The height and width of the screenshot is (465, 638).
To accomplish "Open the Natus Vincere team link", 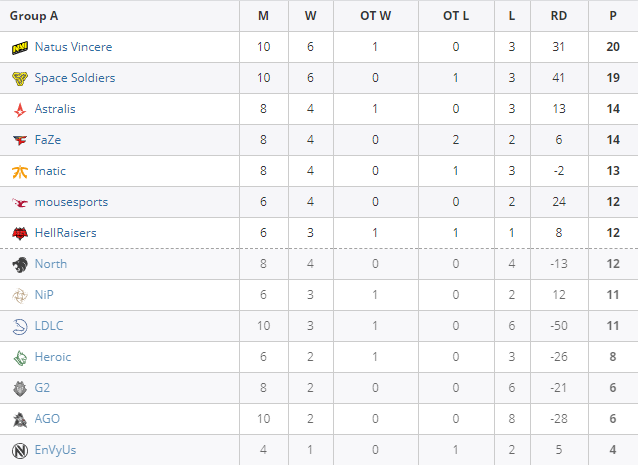I will [x=73, y=47].
